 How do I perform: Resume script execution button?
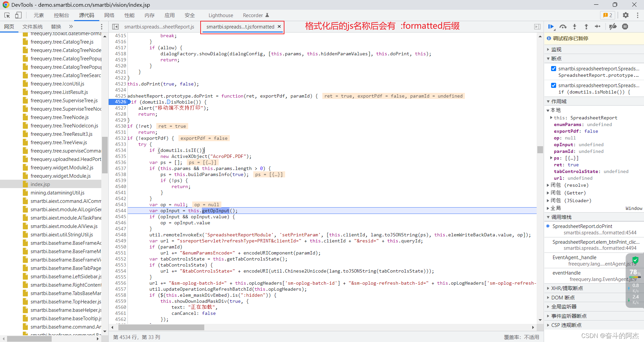pyautogui.click(x=551, y=26)
